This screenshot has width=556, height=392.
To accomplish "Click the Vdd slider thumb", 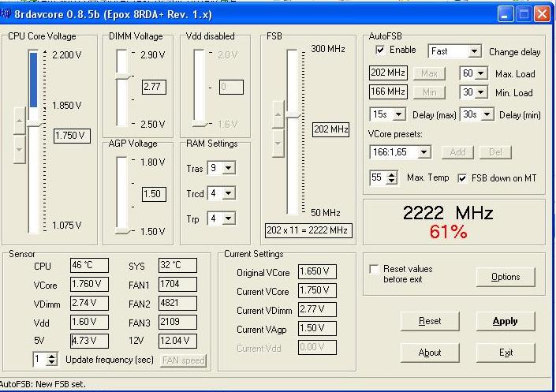I will click(200, 124).
